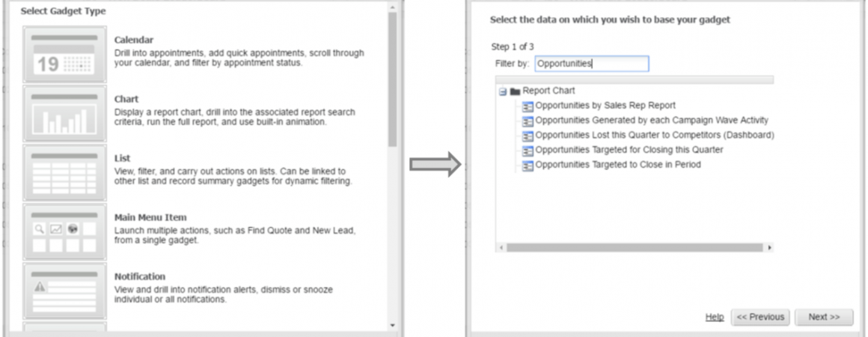Choose the Notification gadget alert icon
This screenshot has height=337, width=868.
64,291
